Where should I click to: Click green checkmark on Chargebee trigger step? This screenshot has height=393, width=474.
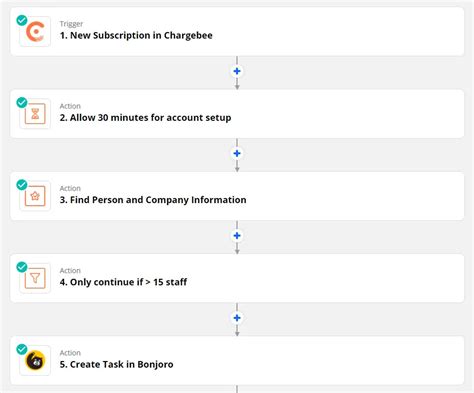[x=22, y=20]
